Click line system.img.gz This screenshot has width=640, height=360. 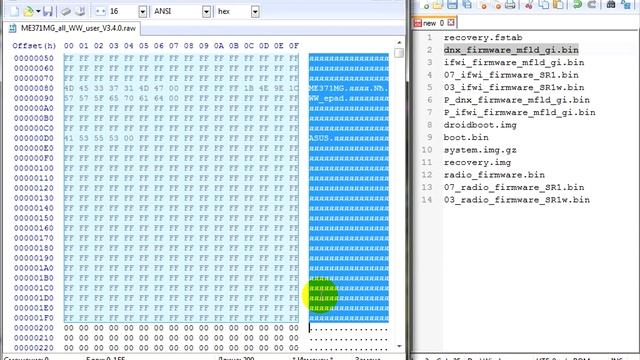point(480,150)
